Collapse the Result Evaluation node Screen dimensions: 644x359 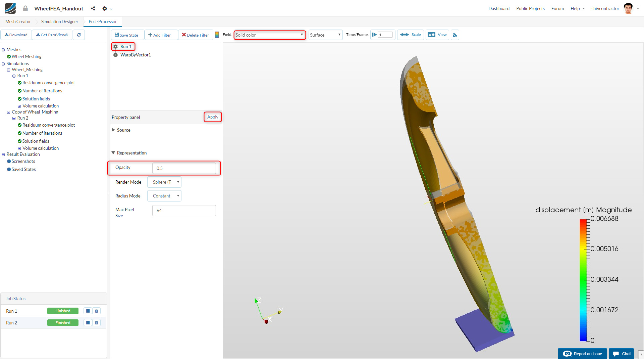(3, 154)
